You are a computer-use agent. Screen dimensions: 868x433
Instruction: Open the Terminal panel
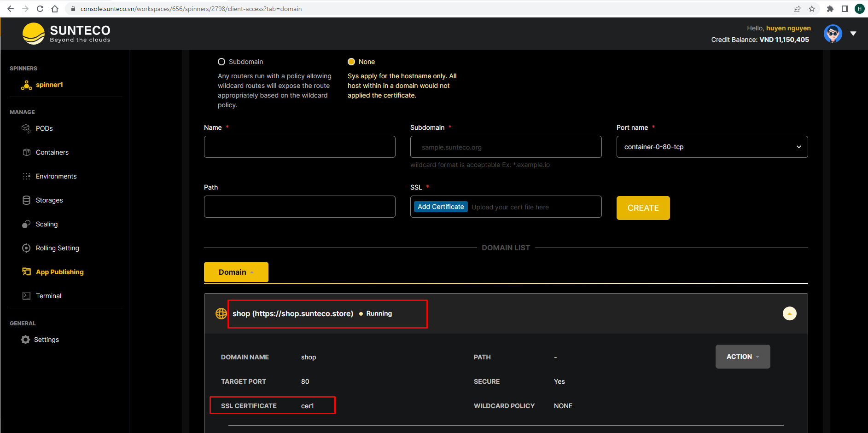coord(48,296)
